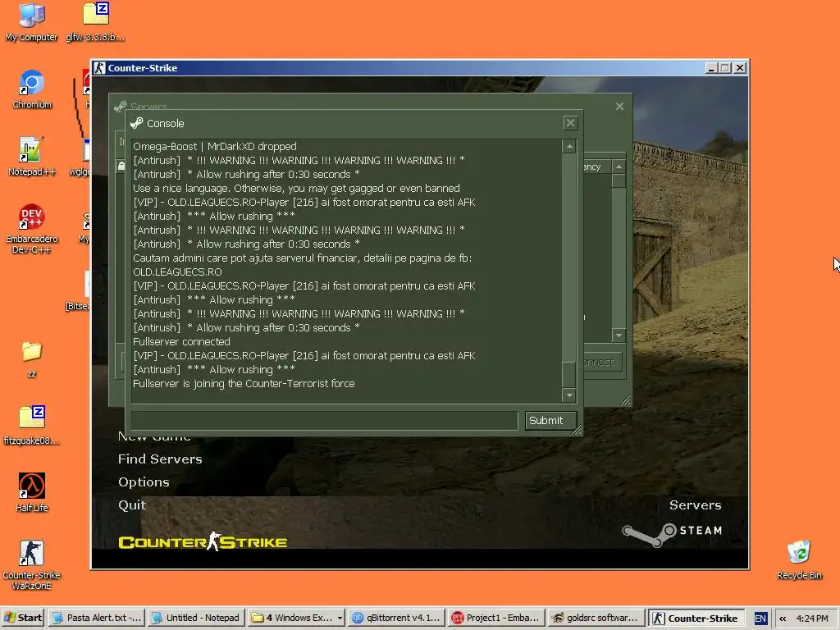Click the Console resize grip corner
The image size is (840, 630).
tap(577, 430)
